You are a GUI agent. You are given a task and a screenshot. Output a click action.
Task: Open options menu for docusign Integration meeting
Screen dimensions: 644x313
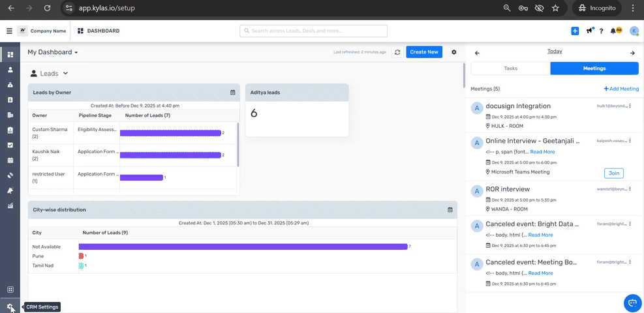coord(630,106)
